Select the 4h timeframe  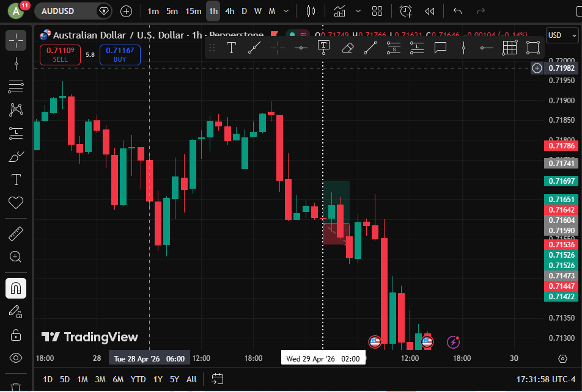[x=229, y=11]
